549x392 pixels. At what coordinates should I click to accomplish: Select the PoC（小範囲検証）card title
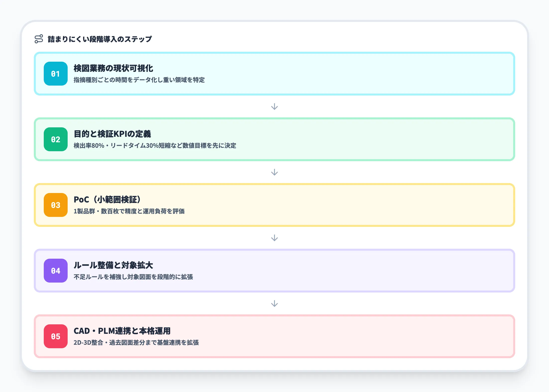click(107, 198)
